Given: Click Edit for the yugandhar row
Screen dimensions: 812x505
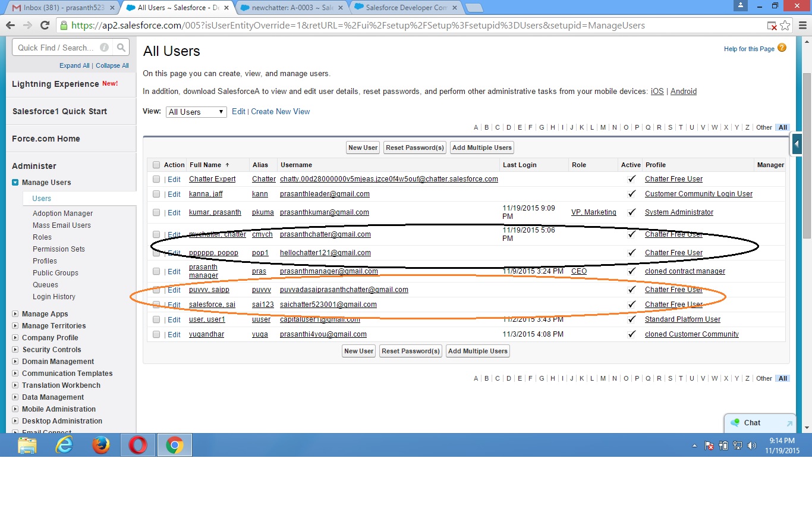Looking at the screenshot, I should pyautogui.click(x=174, y=334).
